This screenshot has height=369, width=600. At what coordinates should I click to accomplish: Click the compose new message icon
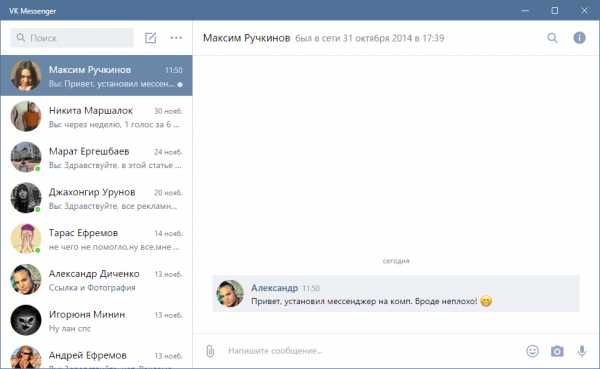(x=150, y=38)
